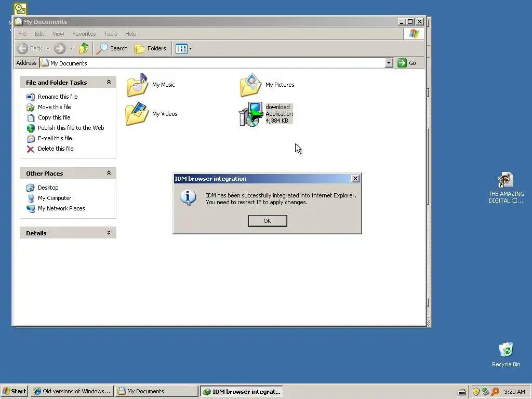Expand the Address bar dropdown
Viewport: 532px width, 399px height.
tap(389, 63)
